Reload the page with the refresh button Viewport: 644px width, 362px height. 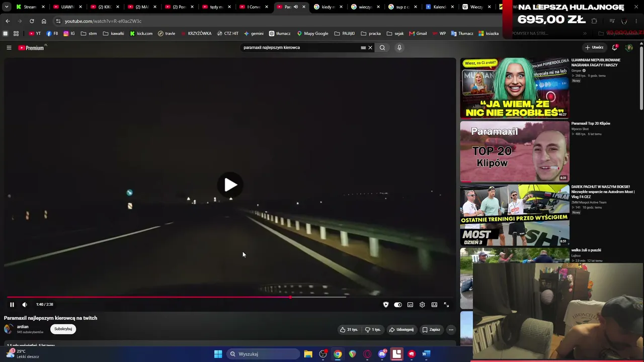click(32, 21)
